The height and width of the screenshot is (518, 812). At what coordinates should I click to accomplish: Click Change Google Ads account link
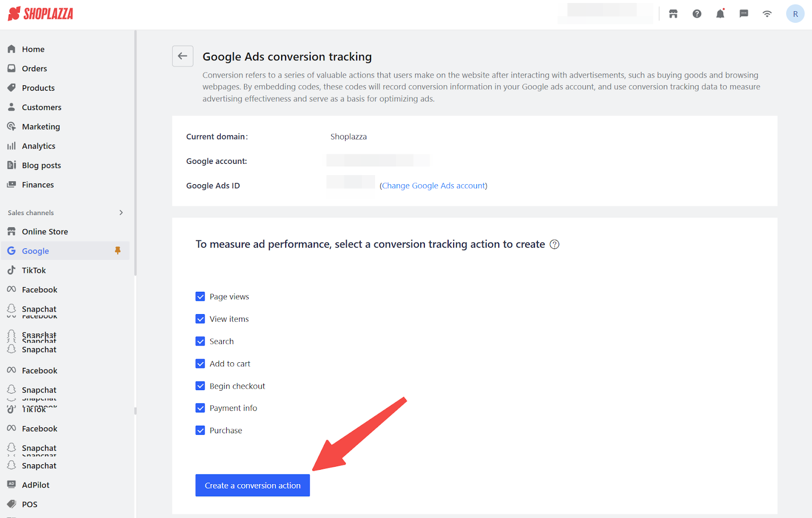[433, 186]
